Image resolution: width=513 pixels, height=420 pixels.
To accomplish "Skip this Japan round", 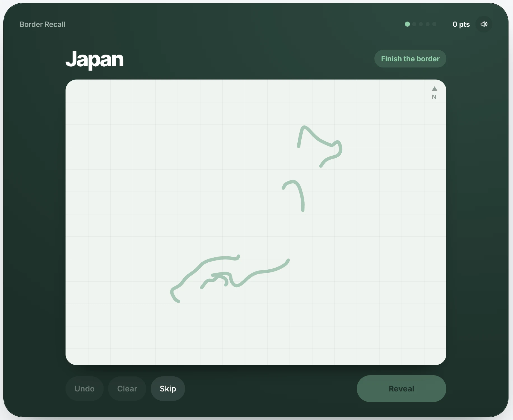I will pyautogui.click(x=168, y=389).
